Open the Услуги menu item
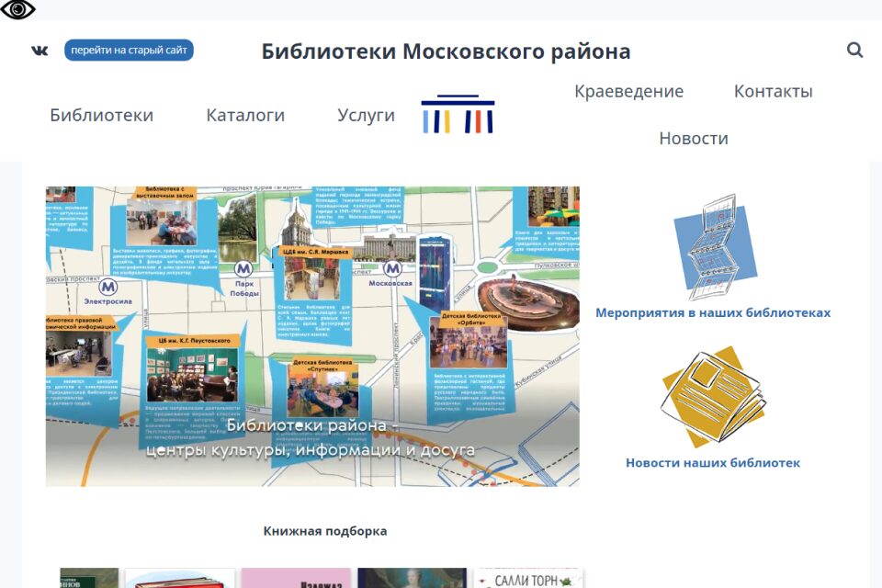882x588 pixels. tap(366, 116)
